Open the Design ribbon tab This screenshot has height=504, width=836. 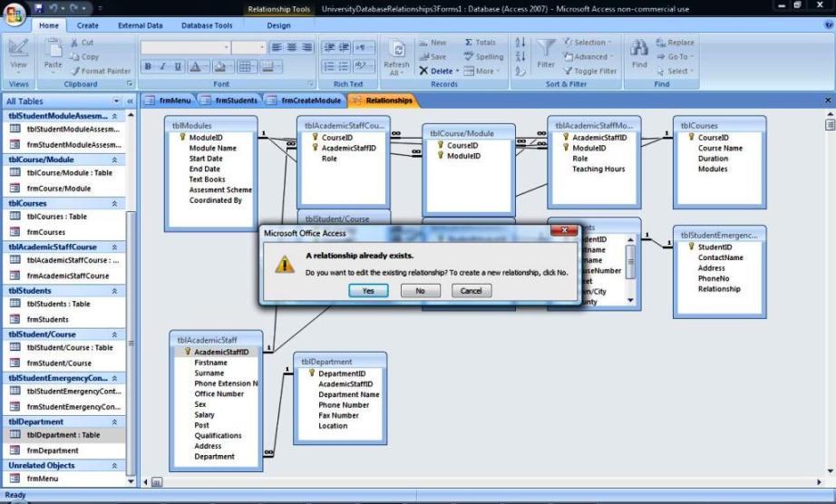point(279,25)
